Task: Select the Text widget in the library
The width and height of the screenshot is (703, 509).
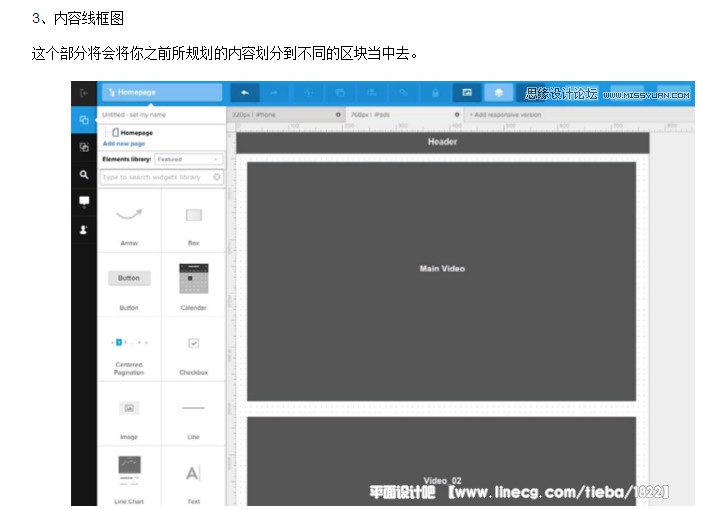Action: [194, 477]
